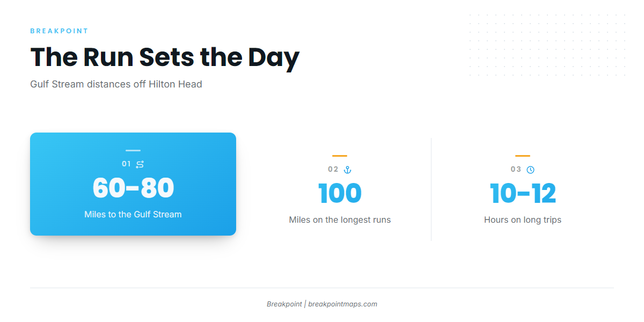Click the orange accent bar above 02
The width and height of the screenshot is (644, 322).
[x=340, y=156]
